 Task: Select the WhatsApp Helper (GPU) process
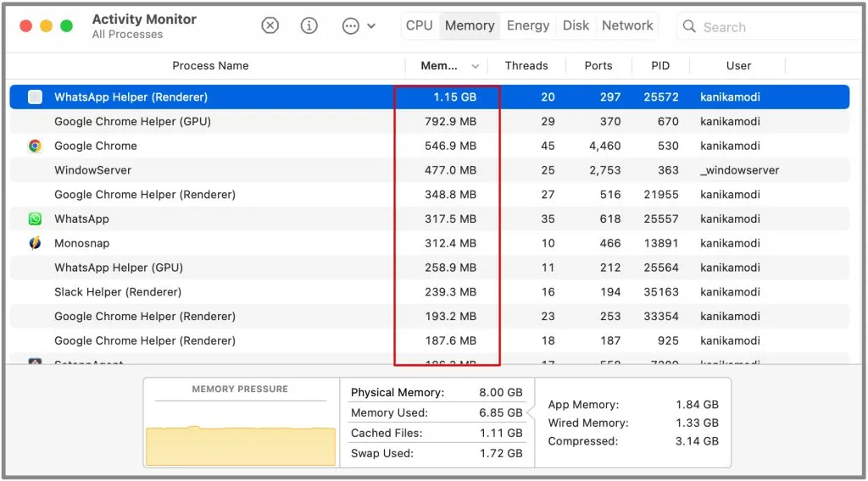(x=119, y=268)
